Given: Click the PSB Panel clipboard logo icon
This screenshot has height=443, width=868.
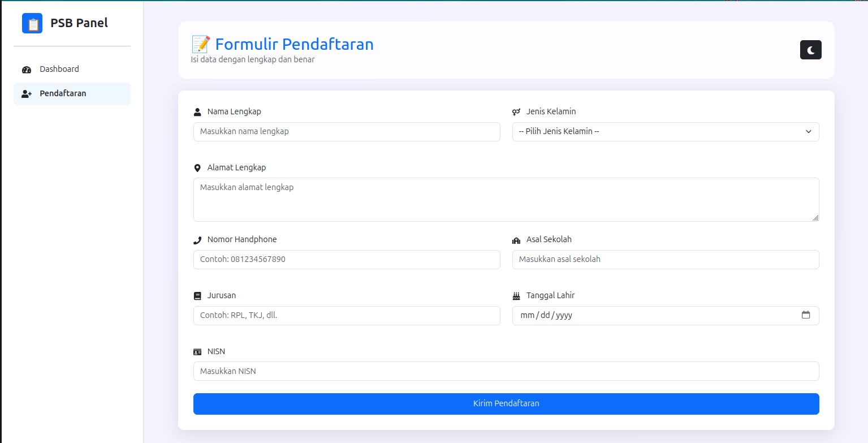Looking at the screenshot, I should (32, 23).
